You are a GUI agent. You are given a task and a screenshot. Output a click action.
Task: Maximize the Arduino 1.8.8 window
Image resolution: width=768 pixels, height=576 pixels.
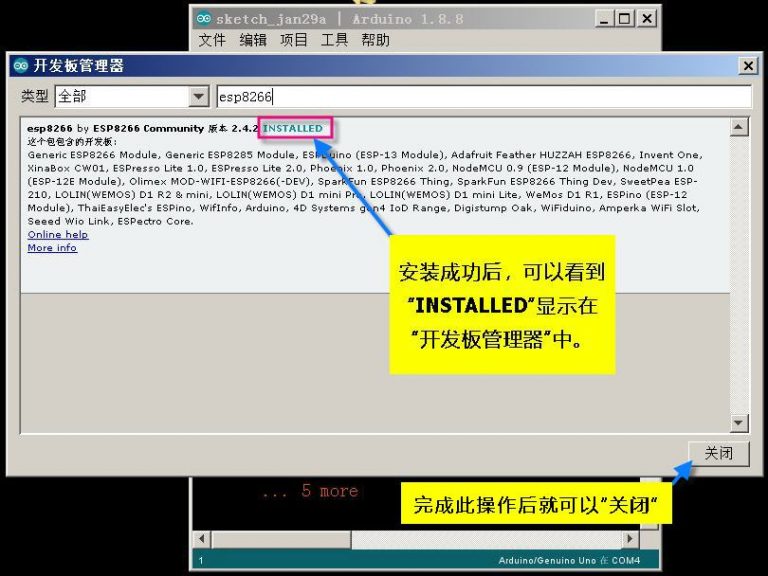(625, 19)
